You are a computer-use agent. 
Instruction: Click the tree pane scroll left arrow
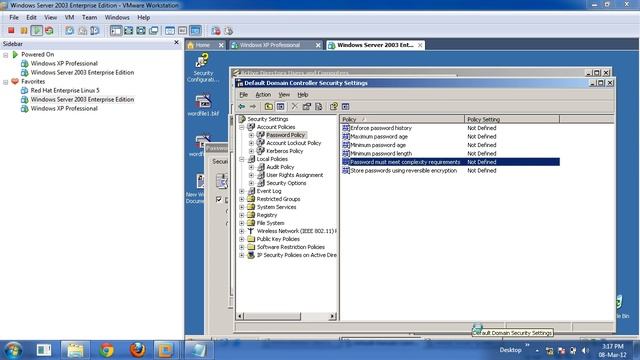[x=240, y=316]
